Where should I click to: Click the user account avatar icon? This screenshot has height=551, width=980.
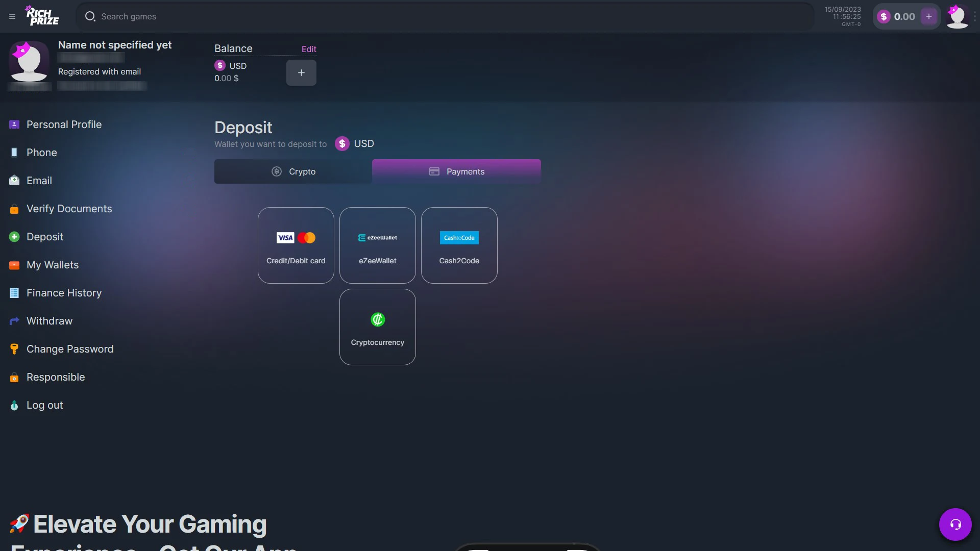point(957,16)
